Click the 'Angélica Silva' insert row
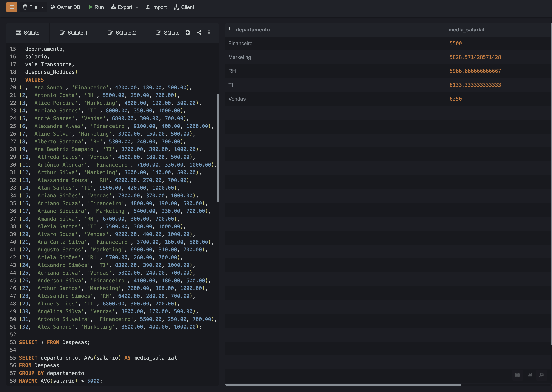The height and width of the screenshot is (392, 552). 109,311
